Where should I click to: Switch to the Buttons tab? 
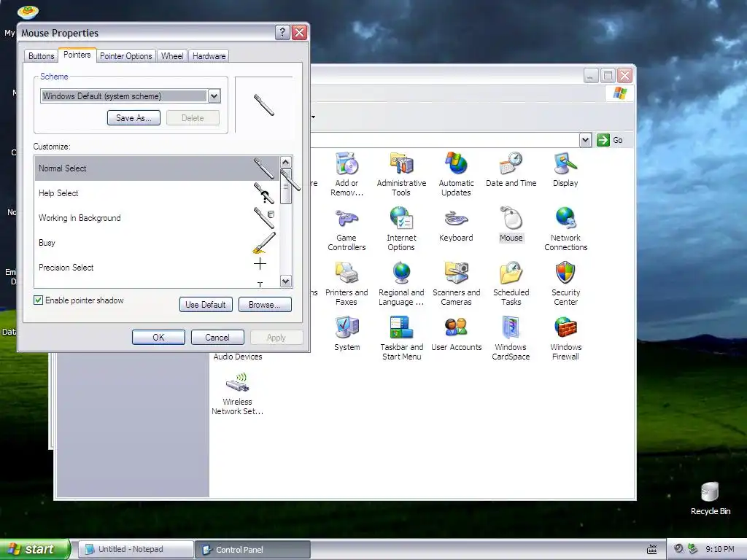pos(41,56)
